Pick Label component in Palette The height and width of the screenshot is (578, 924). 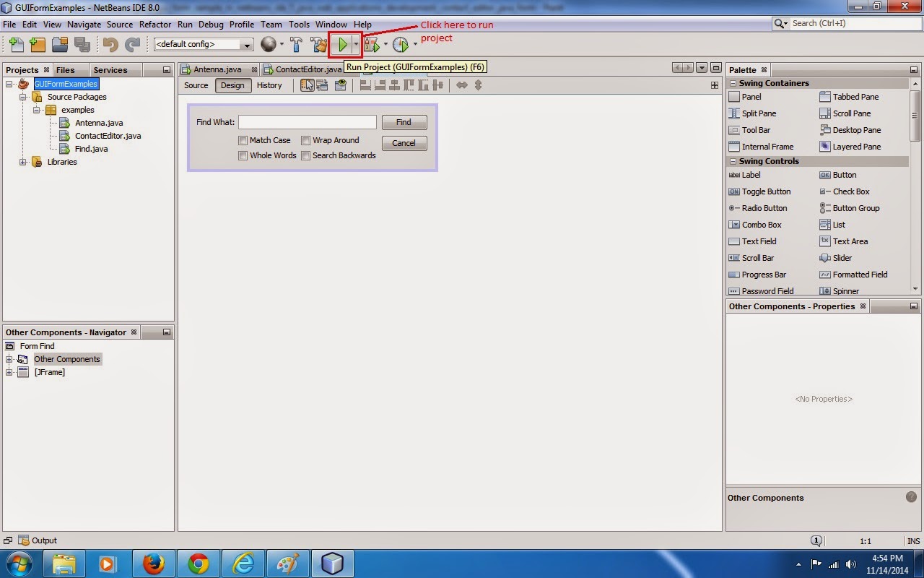click(x=744, y=175)
